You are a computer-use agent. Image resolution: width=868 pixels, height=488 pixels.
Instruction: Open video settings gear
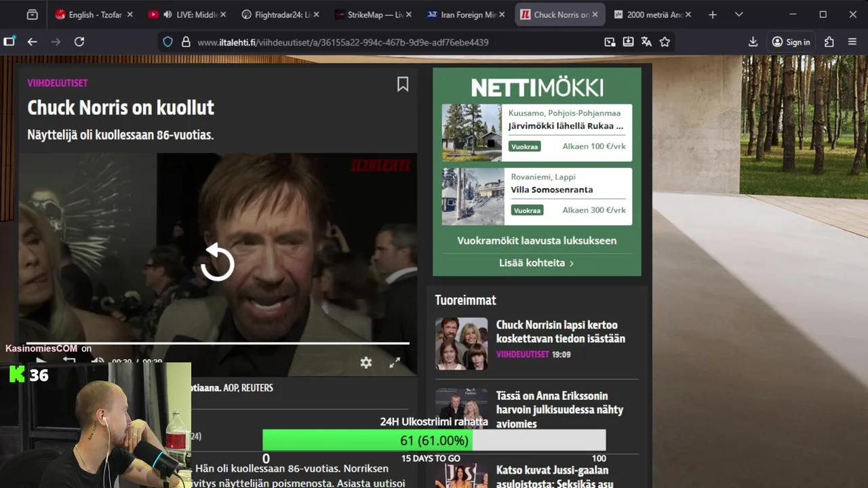click(x=366, y=363)
